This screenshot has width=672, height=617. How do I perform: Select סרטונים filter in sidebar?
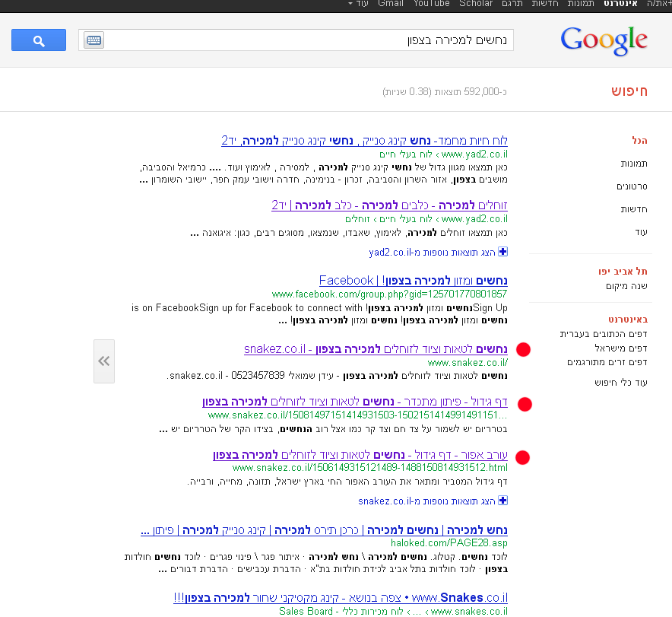pyautogui.click(x=632, y=186)
